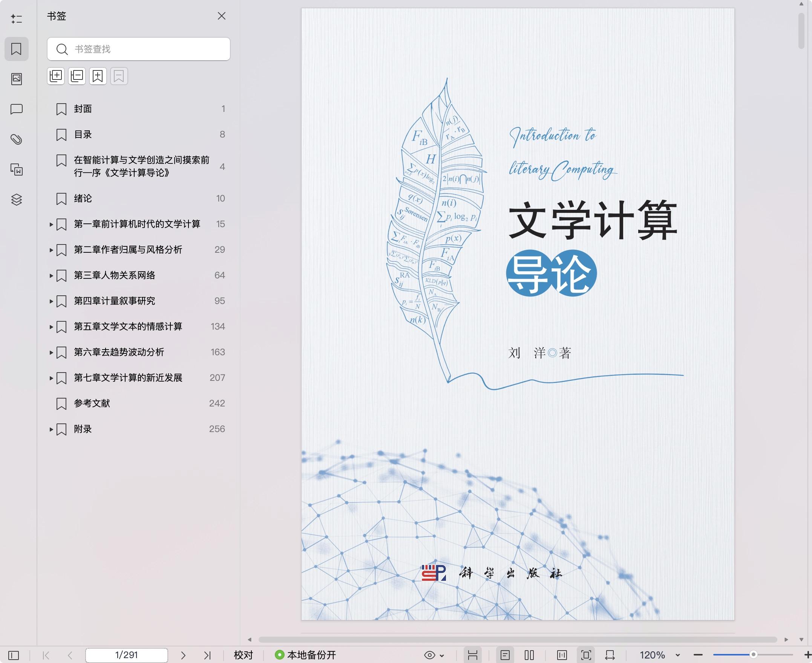812x663 pixels.
Task: Jump to last page button
Action: (x=207, y=655)
